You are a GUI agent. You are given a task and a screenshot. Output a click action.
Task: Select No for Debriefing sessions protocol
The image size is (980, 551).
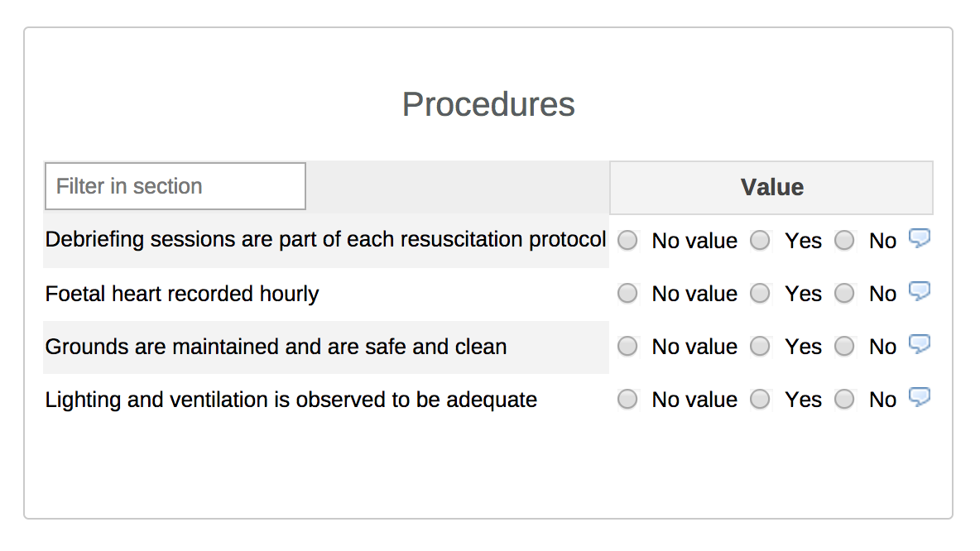(x=843, y=241)
